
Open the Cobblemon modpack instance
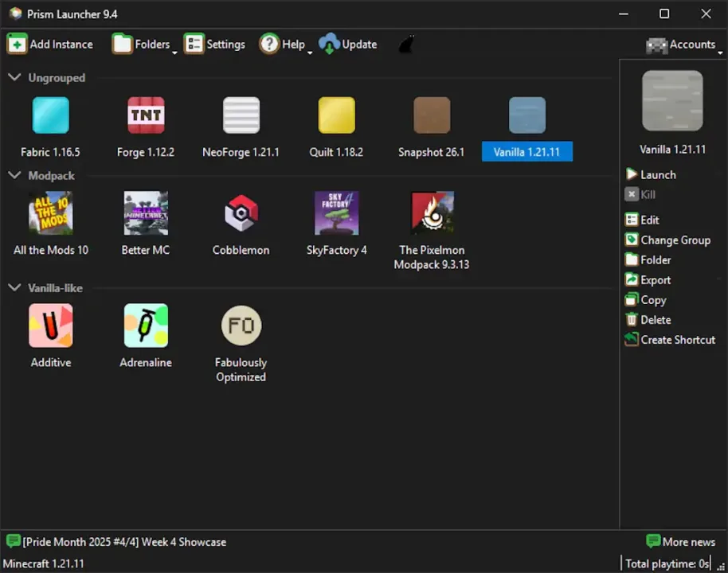[241, 213]
